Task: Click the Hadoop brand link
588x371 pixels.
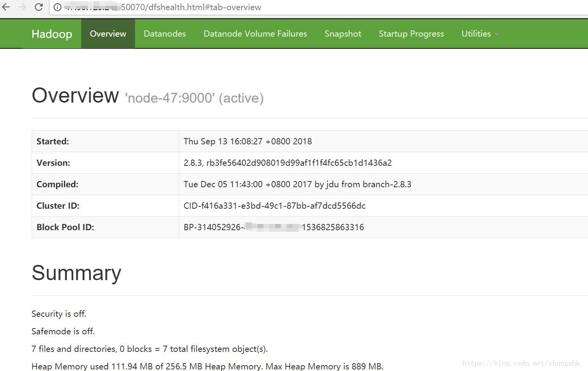Action: (52, 34)
